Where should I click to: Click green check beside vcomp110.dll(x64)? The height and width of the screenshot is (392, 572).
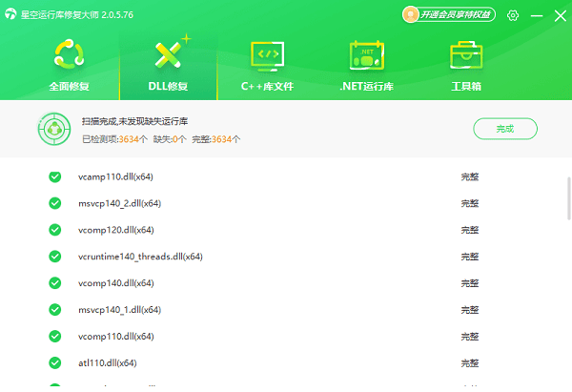pos(55,337)
